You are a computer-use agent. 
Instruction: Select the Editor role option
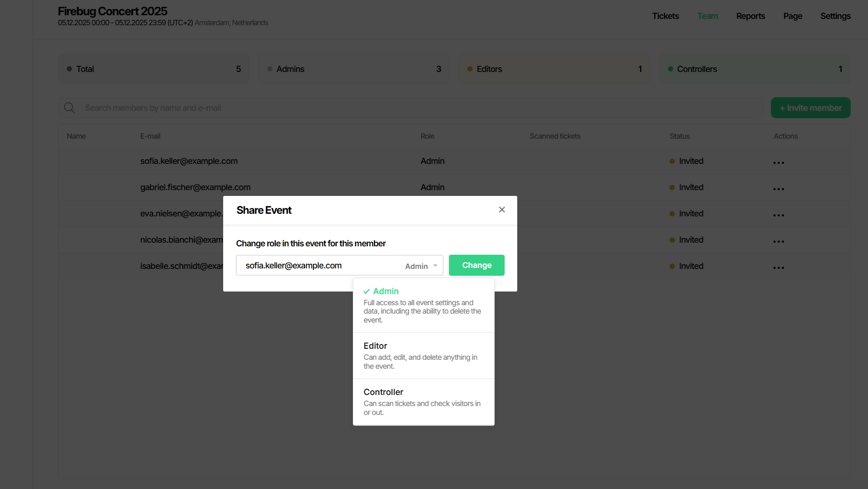[375, 346]
